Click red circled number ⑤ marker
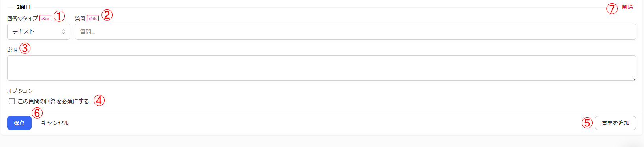This screenshot has height=147, width=644. click(x=587, y=123)
